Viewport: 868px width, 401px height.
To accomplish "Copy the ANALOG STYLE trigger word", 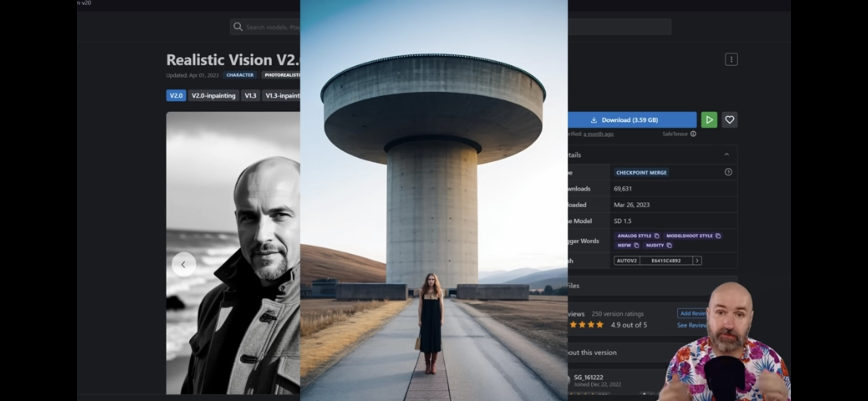I will pos(656,236).
